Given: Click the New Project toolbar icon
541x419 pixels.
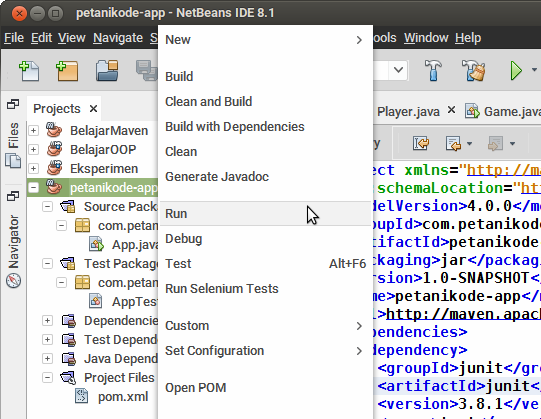Looking at the screenshot, I should 67,70.
